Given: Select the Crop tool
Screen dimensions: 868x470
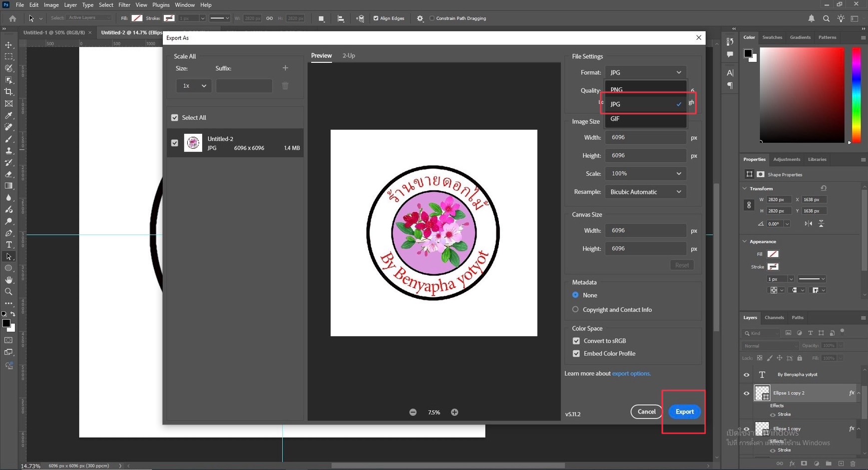Looking at the screenshot, I should [8, 92].
